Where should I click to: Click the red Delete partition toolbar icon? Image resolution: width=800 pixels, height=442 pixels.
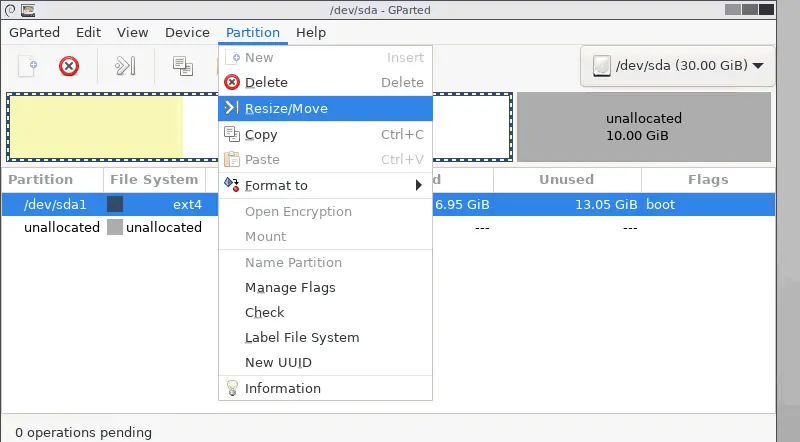(69, 66)
